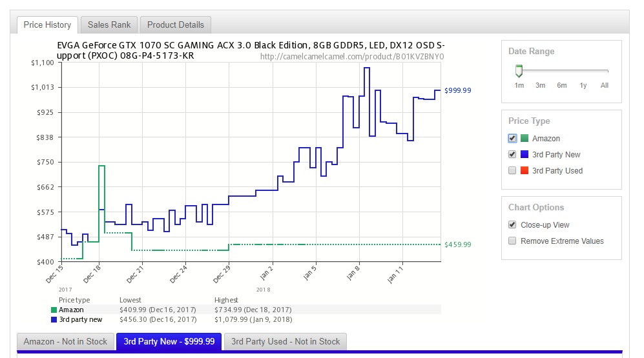Enable Remove Extreme Values checkbox
644x358 pixels.
(x=512, y=241)
